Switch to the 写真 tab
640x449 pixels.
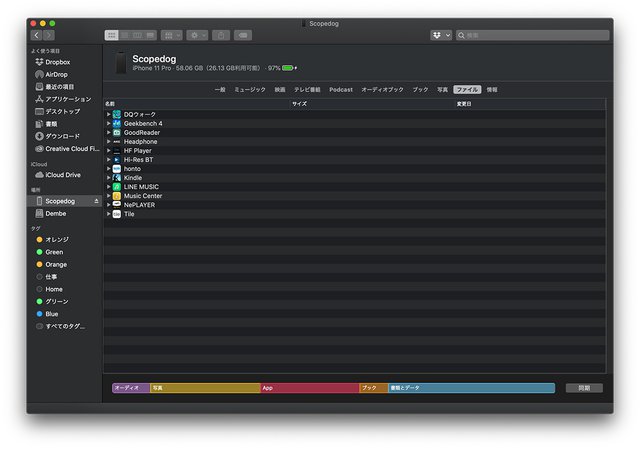442,89
